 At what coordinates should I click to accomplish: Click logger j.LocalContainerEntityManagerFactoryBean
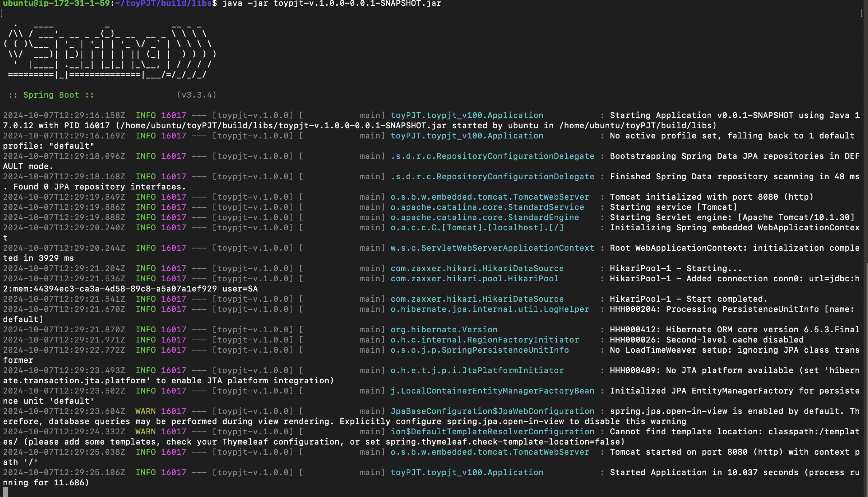(492, 391)
